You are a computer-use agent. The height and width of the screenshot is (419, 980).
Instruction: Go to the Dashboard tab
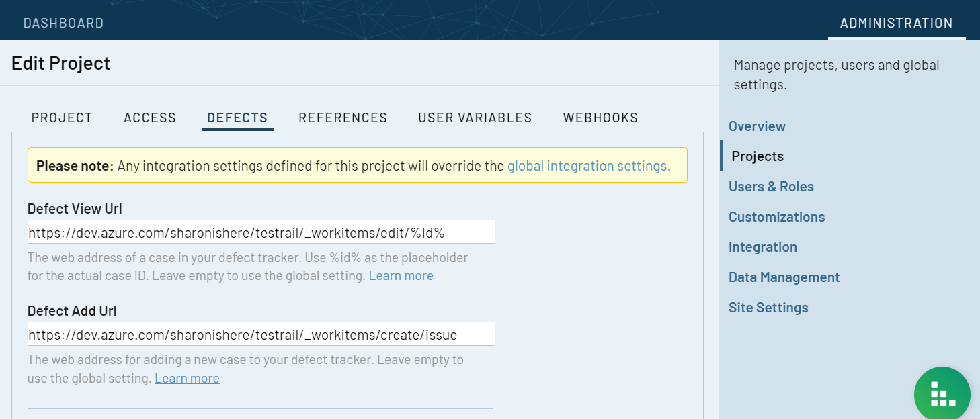63,23
